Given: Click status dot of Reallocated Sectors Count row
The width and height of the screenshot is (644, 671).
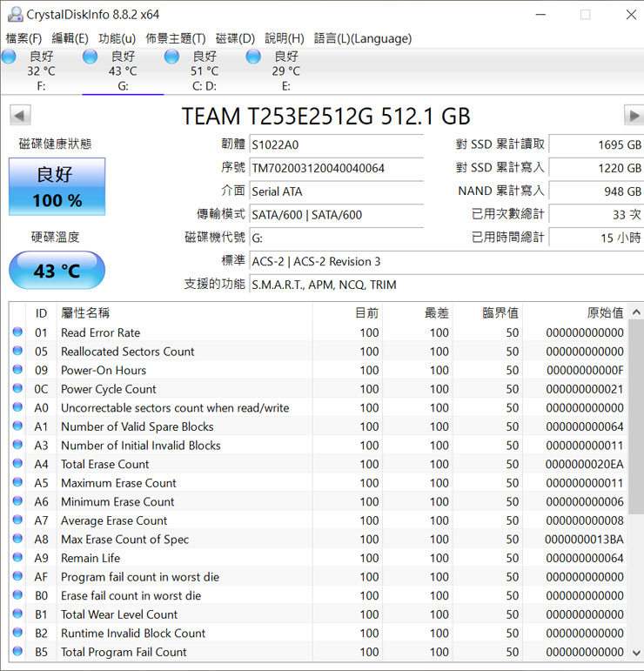Looking at the screenshot, I should (17, 351).
